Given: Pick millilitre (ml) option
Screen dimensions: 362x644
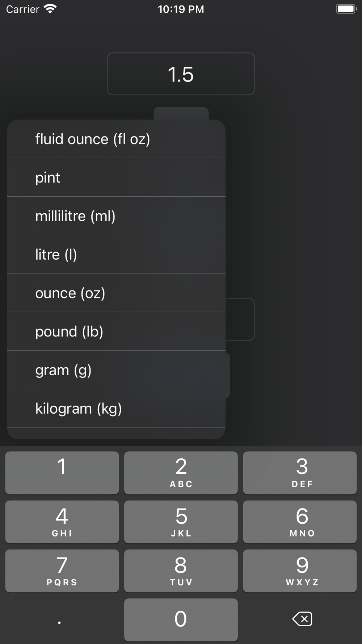Looking at the screenshot, I should (116, 216).
